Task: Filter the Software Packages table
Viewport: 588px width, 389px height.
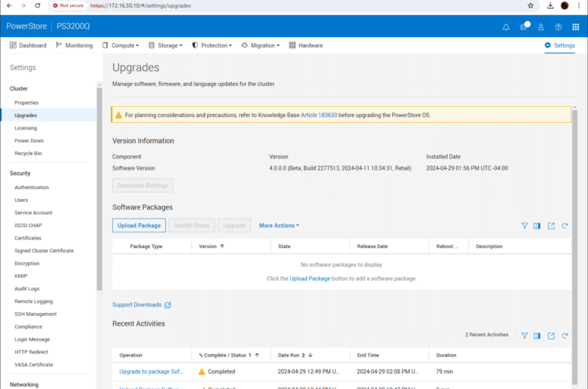Action: coord(524,225)
